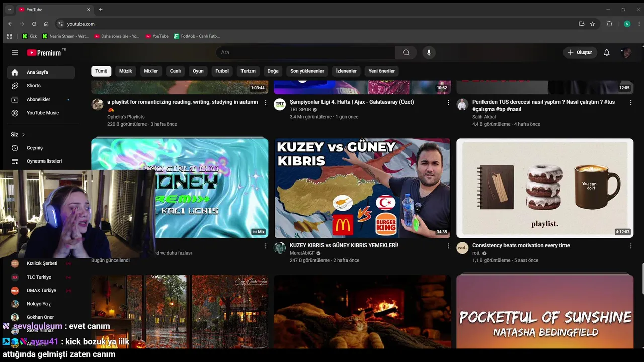Open roti. channel avatar
The width and height of the screenshot is (644, 362).
pos(462,248)
